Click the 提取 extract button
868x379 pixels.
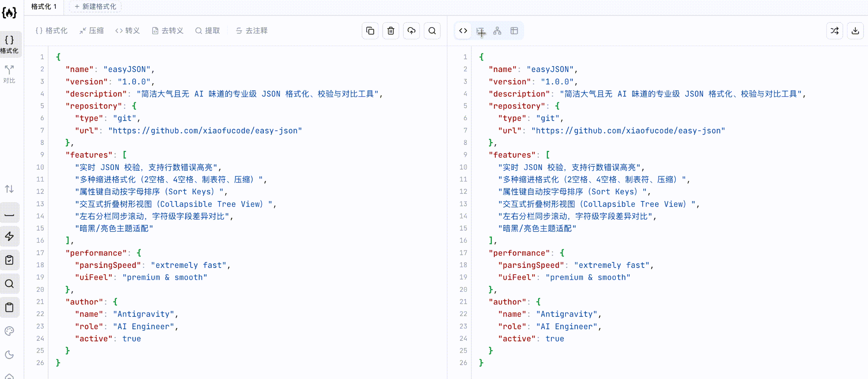pos(208,31)
